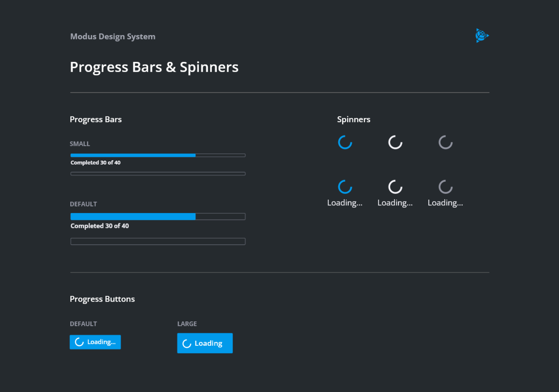Image resolution: width=559 pixels, height=392 pixels.
Task: Click the Progress Bars section heading
Action: click(x=95, y=119)
